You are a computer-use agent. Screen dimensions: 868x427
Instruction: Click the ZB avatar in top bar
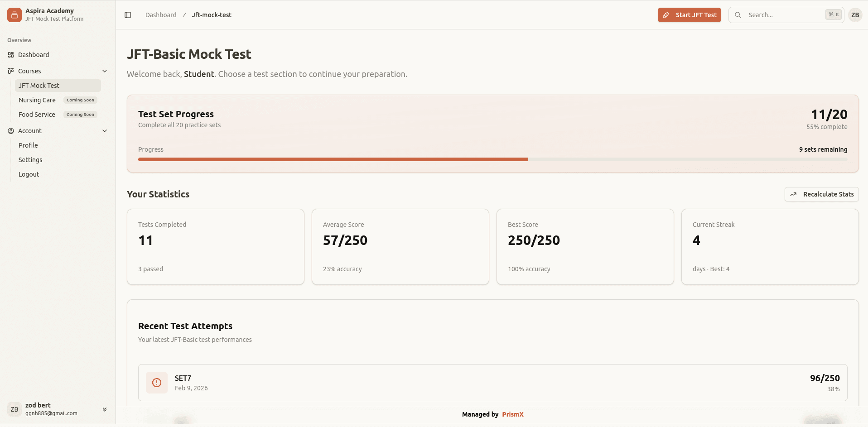click(x=855, y=15)
